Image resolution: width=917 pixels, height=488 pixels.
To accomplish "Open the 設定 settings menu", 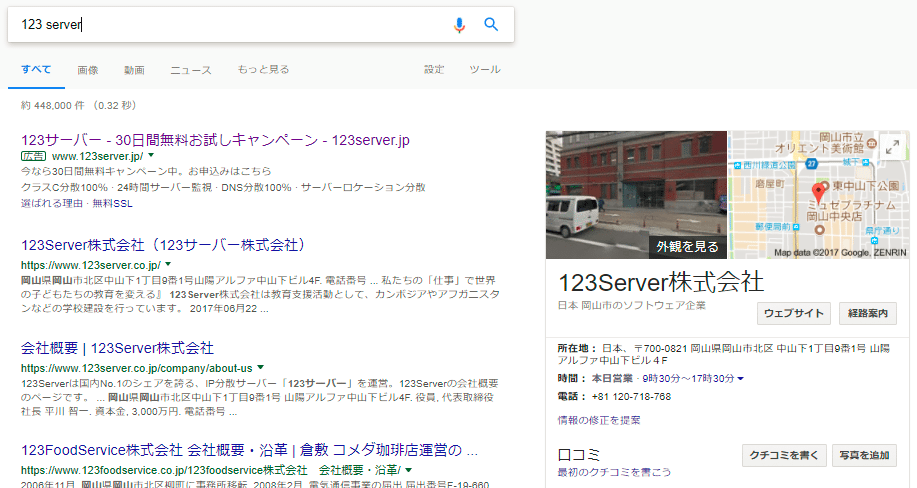I will [434, 70].
